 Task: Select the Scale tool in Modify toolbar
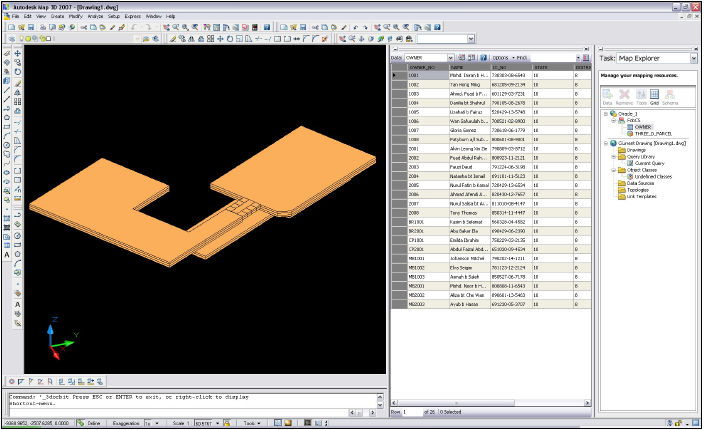239,39
